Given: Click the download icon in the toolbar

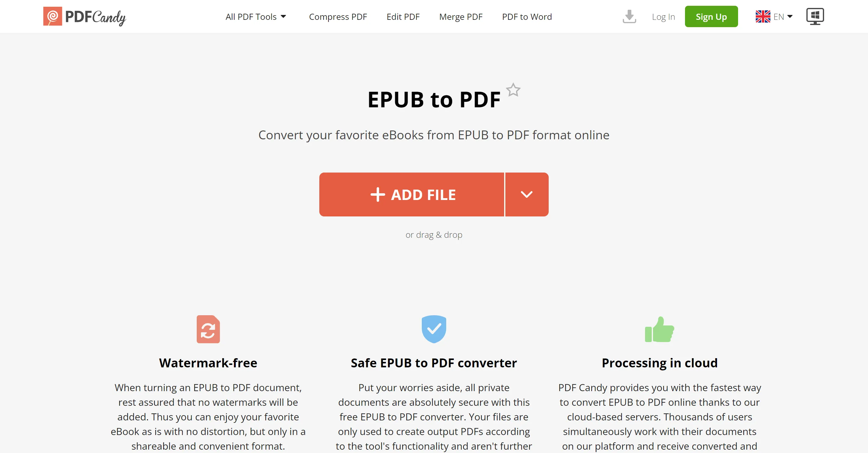Looking at the screenshot, I should point(629,16).
